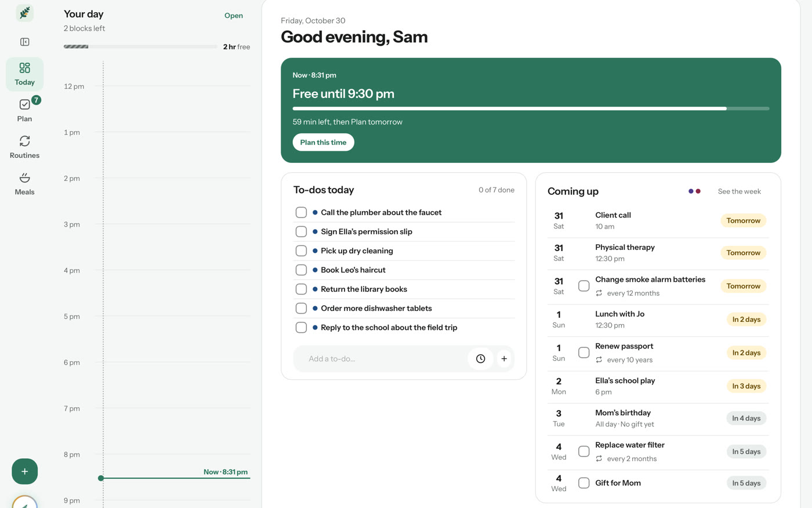Click the repeat icon under Replace water filter
Screen dimensions: 812x508
coord(599,459)
